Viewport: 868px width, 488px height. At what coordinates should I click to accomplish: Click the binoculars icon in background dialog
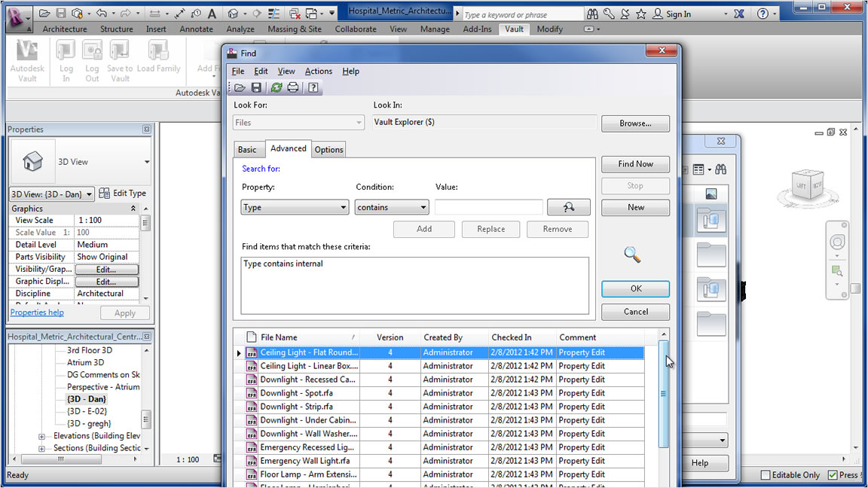[x=721, y=169]
